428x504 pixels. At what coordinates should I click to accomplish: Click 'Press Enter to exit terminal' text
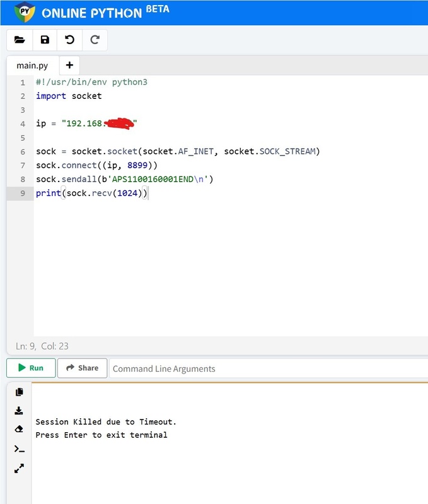pos(101,435)
